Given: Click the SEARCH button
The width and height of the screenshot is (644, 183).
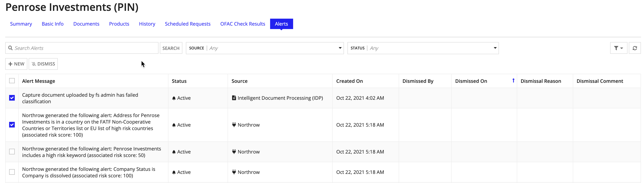Looking at the screenshot, I should click(171, 48).
